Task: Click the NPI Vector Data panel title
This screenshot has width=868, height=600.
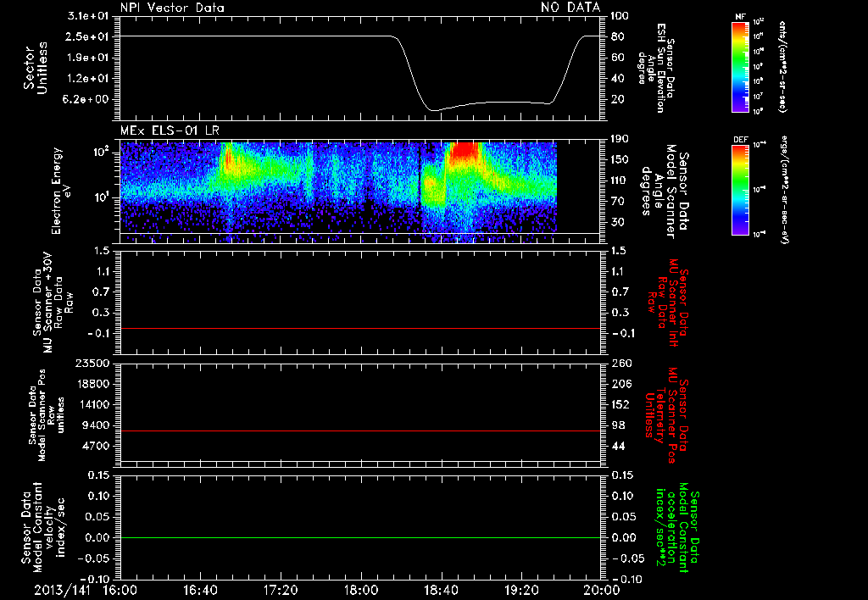Action: (x=172, y=8)
